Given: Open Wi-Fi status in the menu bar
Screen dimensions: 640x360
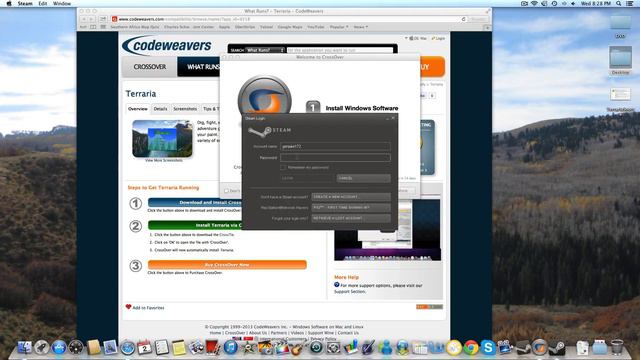Looking at the screenshot, I should point(534,3).
